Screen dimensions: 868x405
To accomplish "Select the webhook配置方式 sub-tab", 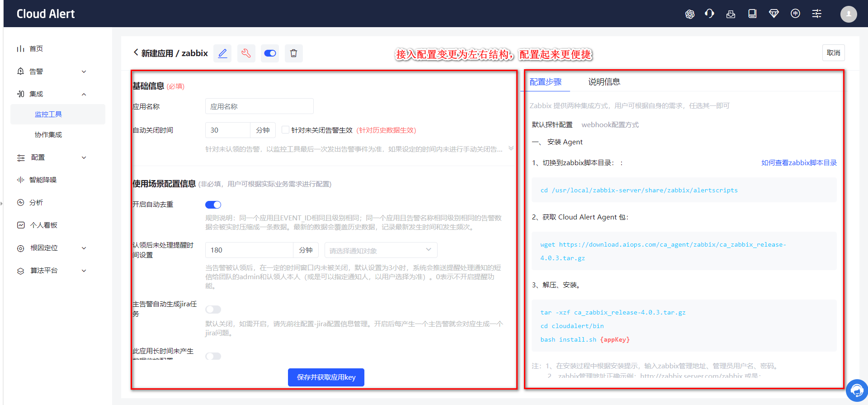I will pos(610,125).
